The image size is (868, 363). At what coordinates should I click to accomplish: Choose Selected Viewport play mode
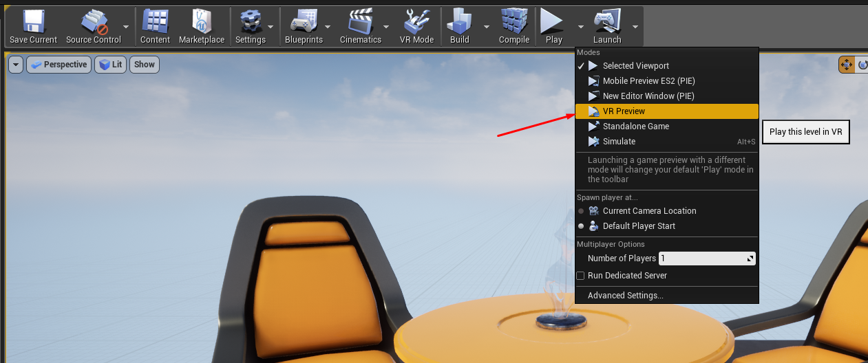pos(666,66)
